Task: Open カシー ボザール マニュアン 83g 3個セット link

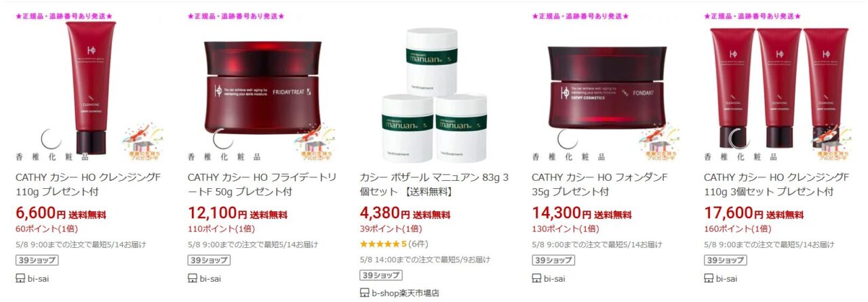Action: point(434,184)
